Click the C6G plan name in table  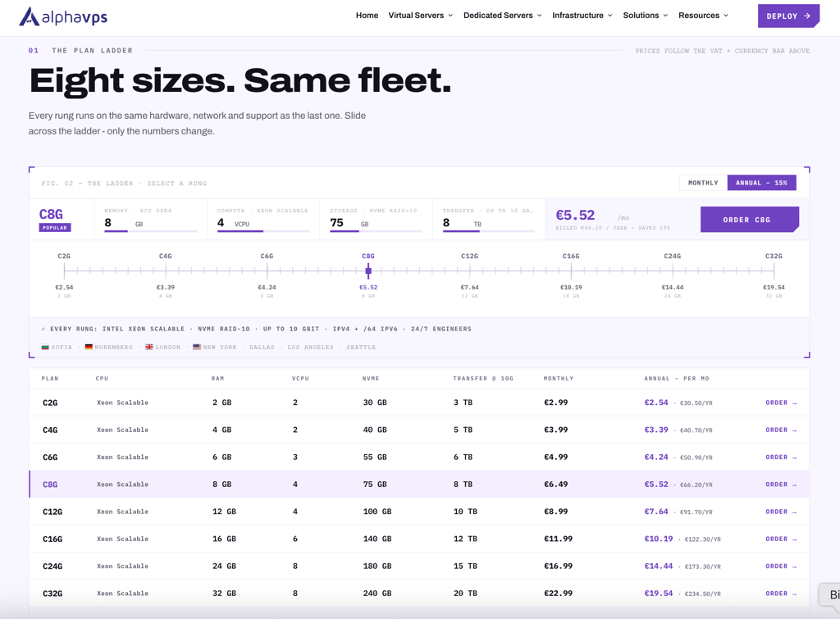[50, 457]
